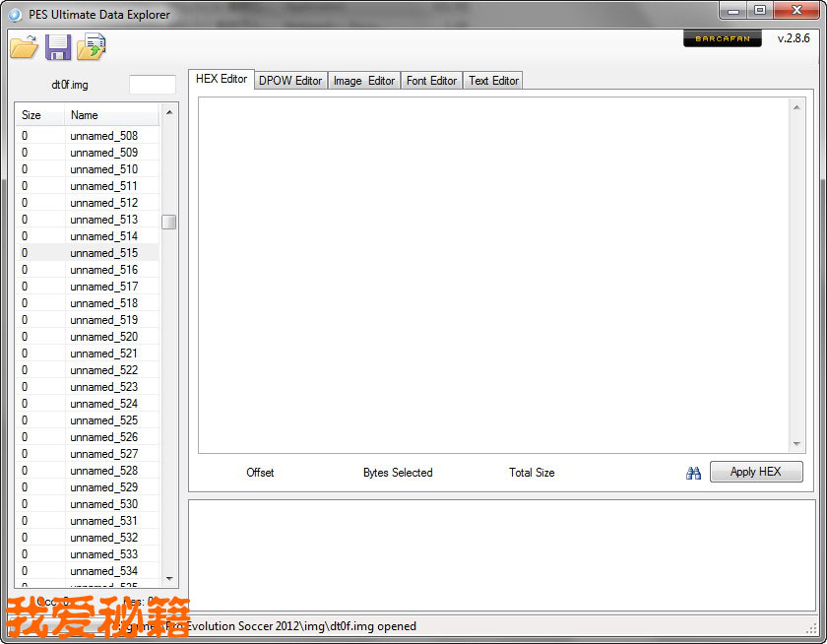
Task: Show the HEX Editor tab
Action: (x=222, y=79)
